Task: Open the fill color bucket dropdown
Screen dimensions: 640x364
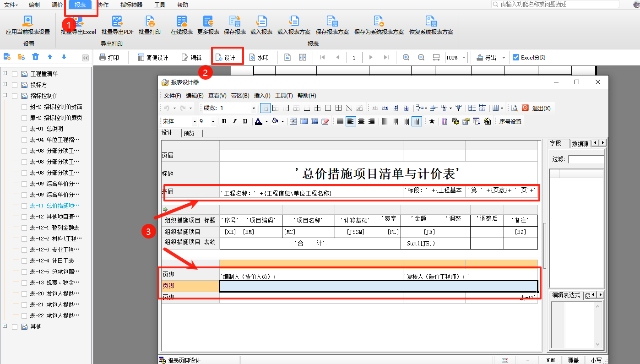Action: click(x=282, y=121)
